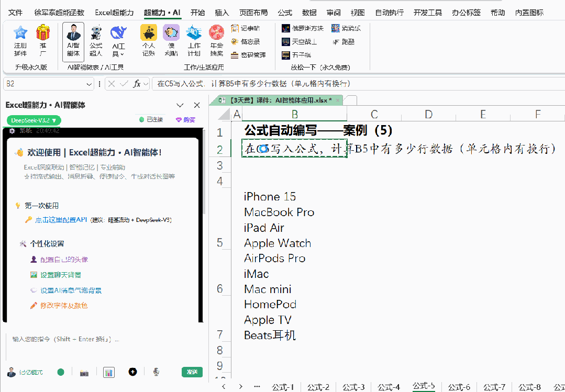Screen dimensions: 565x392
Task: Launch the 五子棋 game
Action: click(296, 55)
